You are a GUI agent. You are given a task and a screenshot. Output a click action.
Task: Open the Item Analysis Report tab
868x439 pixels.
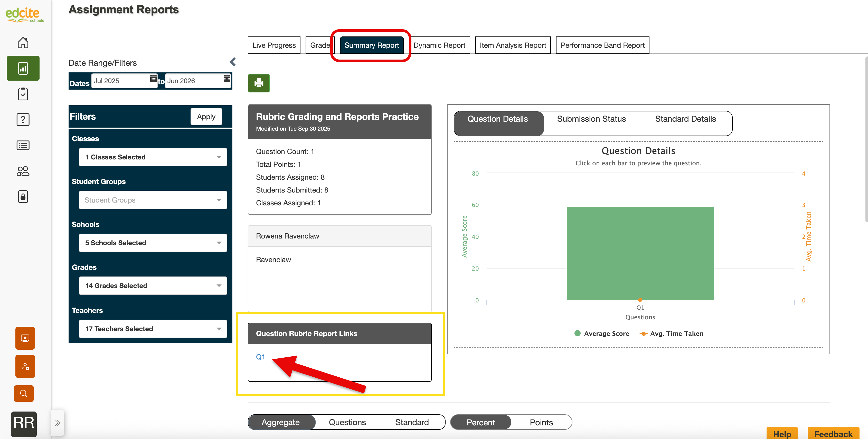pos(513,45)
